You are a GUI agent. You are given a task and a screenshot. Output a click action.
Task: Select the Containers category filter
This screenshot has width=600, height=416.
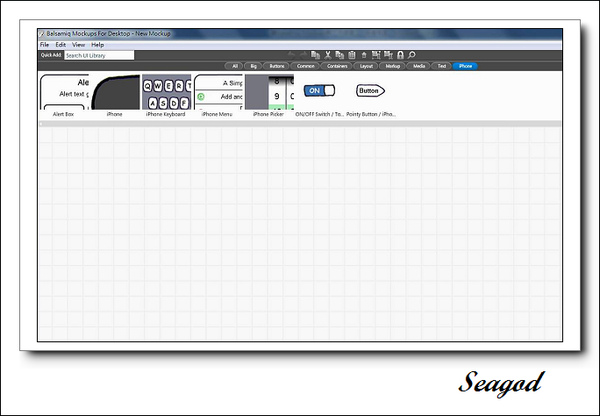[337, 66]
